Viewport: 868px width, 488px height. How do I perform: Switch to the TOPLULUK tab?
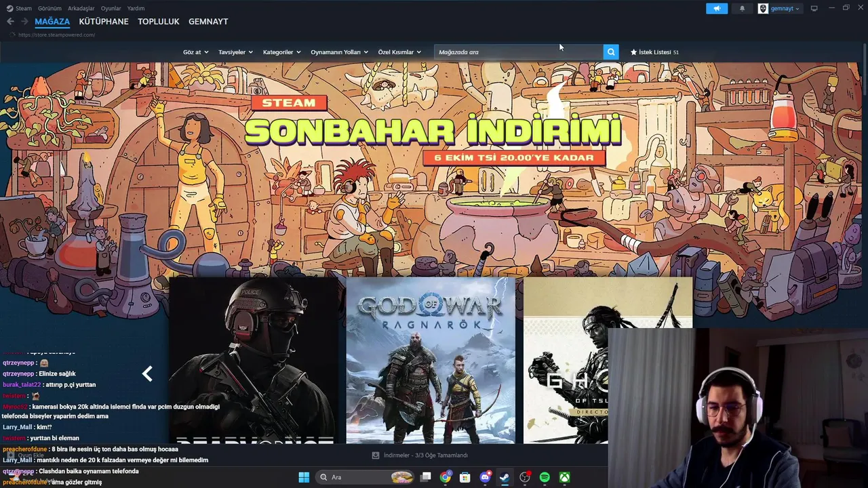pos(159,22)
